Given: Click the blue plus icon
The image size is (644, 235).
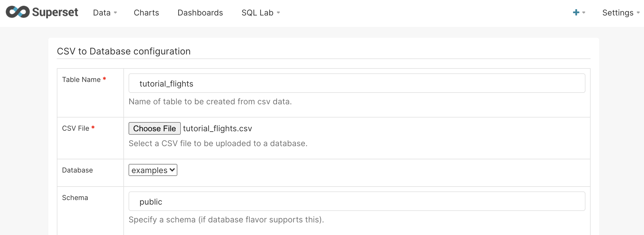Looking at the screenshot, I should tap(576, 12).
